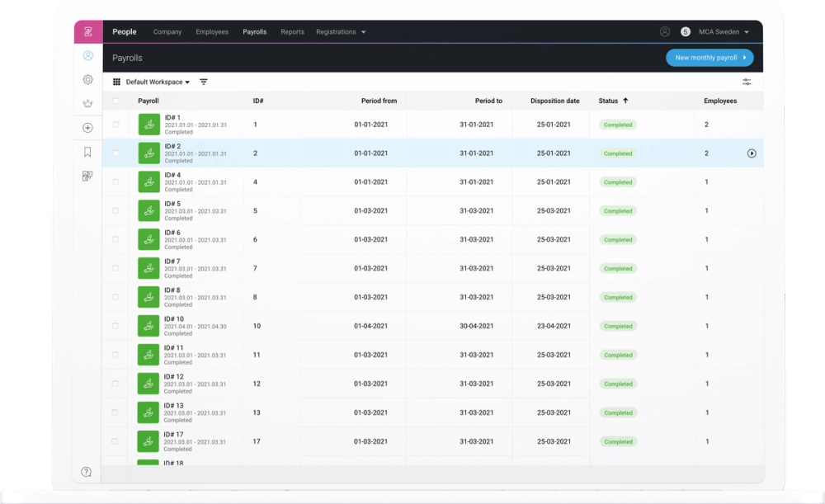Open the bookmark icon in the sidebar
Image resolution: width=825 pixels, height=504 pixels.
pyautogui.click(x=87, y=152)
